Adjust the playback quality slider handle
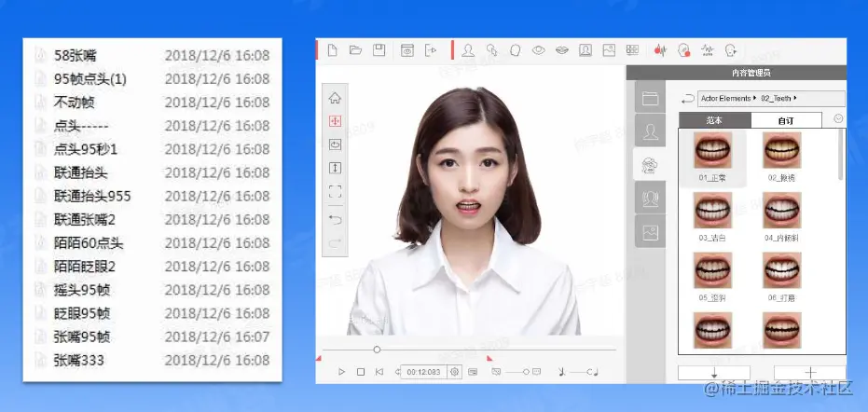Image resolution: width=868 pixels, height=412 pixels. (527, 372)
